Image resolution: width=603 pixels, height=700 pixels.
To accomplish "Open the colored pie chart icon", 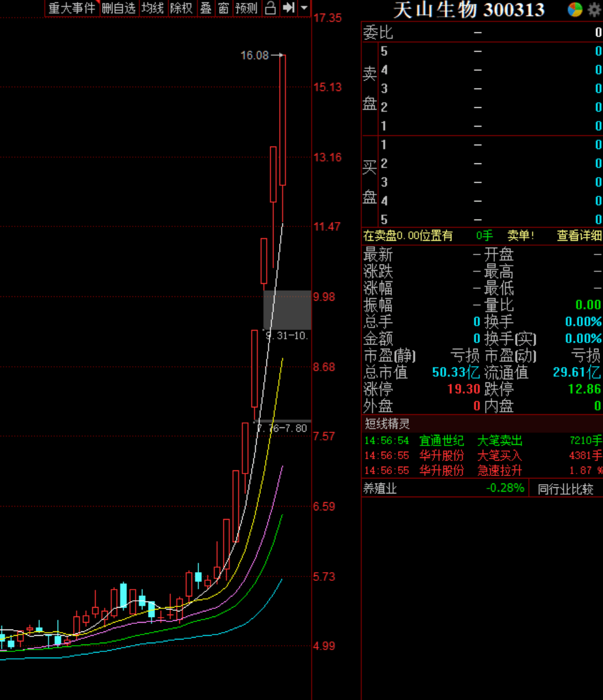I will [x=575, y=9].
